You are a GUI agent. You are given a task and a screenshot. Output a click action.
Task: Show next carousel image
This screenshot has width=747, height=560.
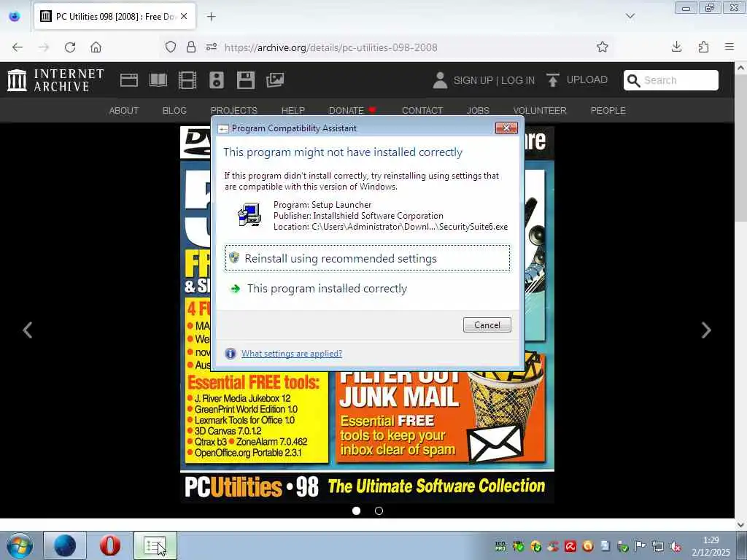706,330
